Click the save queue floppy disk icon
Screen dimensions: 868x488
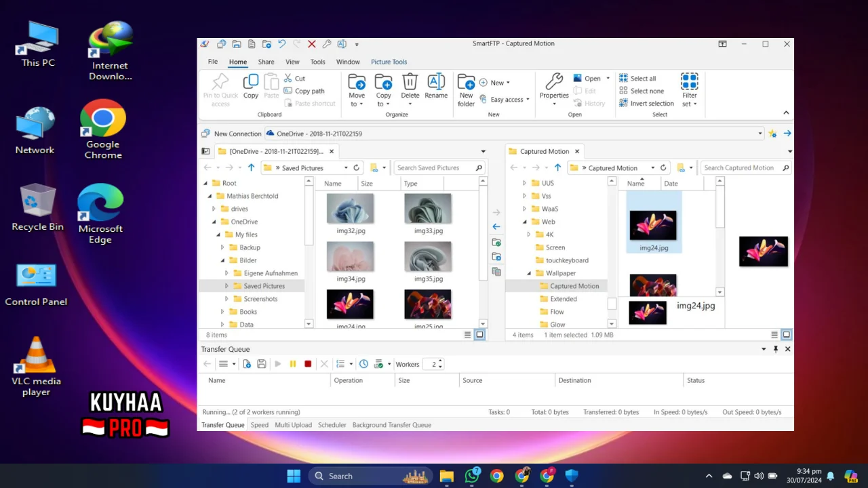(261, 364)
